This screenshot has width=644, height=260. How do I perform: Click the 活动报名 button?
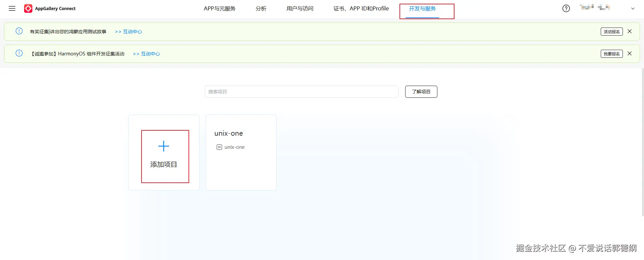pyautogui.click(x=612, y=32)
